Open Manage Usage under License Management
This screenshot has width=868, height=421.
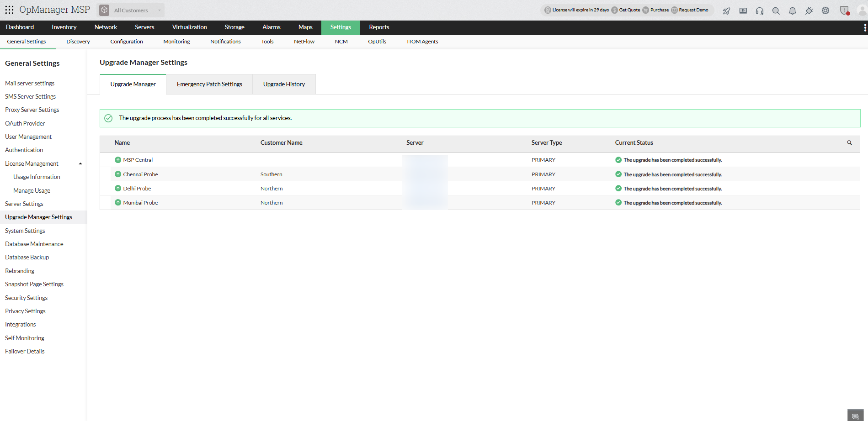32,191
